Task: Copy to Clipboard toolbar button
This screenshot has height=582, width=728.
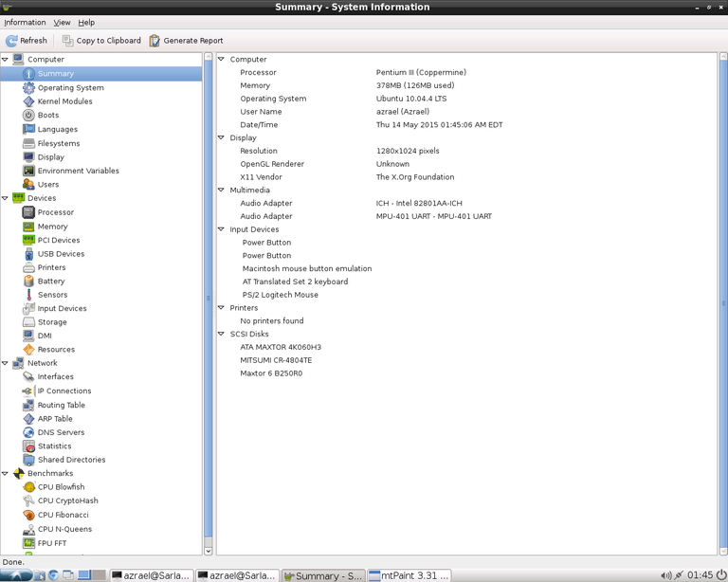Action: 101,41
